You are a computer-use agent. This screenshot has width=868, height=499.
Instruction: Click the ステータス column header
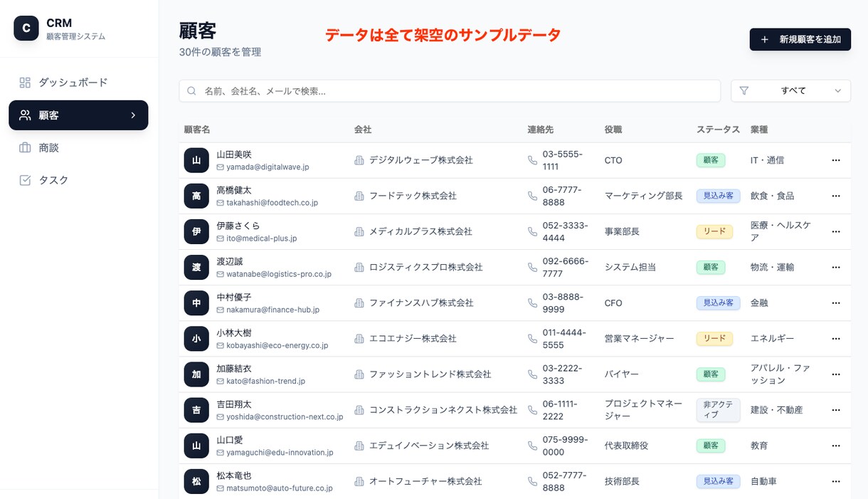coord(718,130)
